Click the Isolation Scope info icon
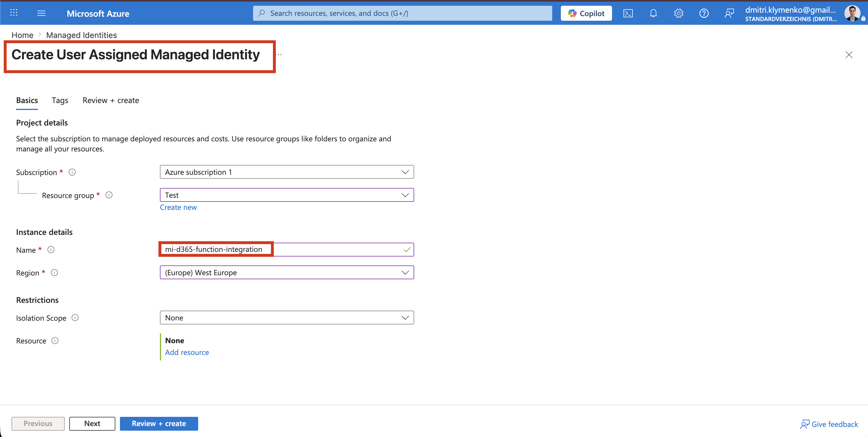The image size is (868, 437). click(75, 318)
